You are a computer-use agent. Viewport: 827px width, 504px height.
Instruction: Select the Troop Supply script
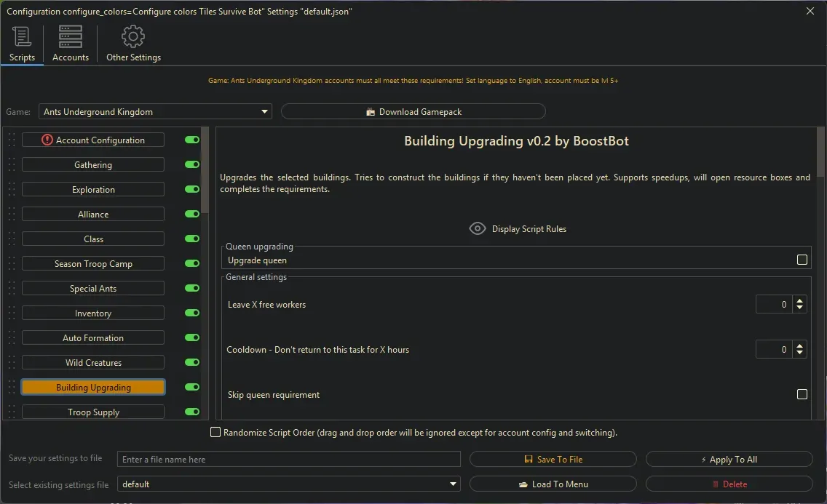tap(93, 412)
